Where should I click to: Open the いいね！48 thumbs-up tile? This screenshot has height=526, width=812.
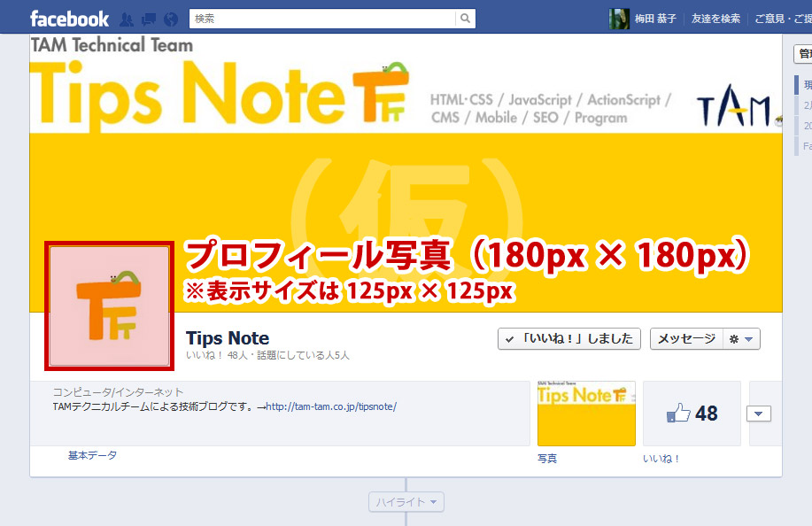pos(692,414)
